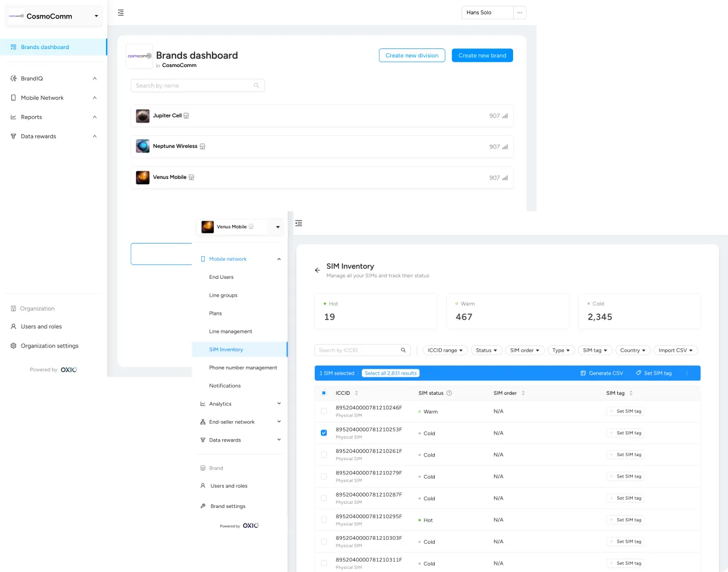
Task: Click the Neptune Wireless brand avatar
Action: [142, 146]
